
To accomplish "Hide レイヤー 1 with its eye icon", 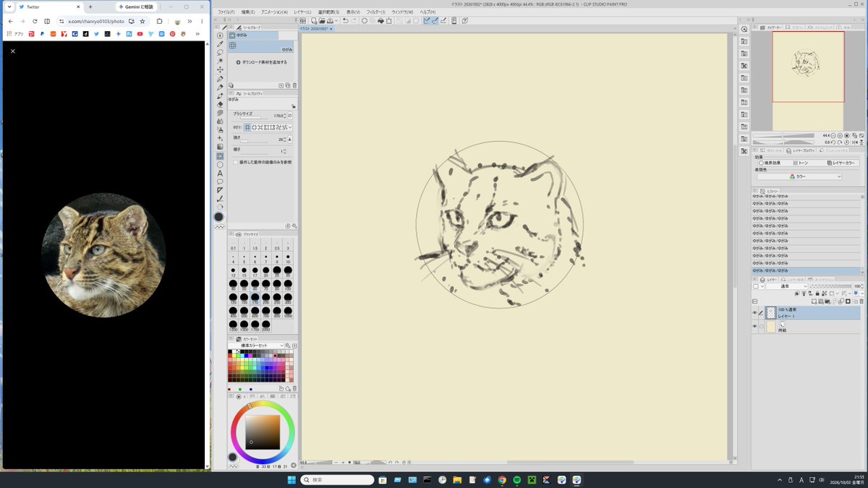I will (754, 313).
